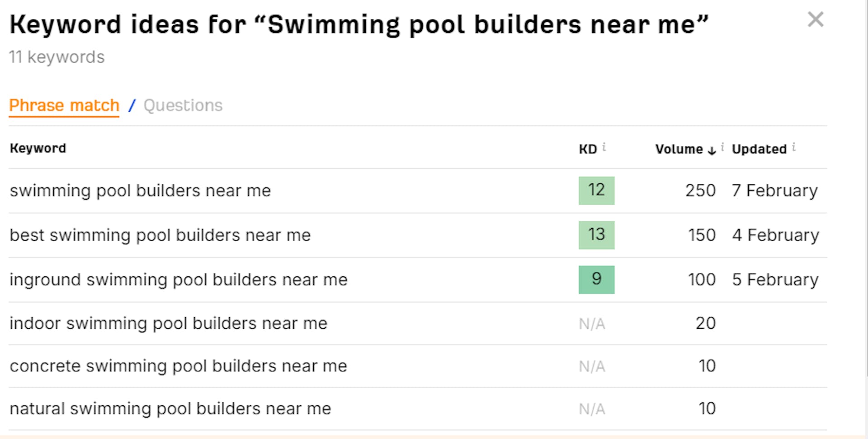This screenshot has height=439, width=868.
Task: Open "indoor swimming pool builders near me"
Action: 168,323
